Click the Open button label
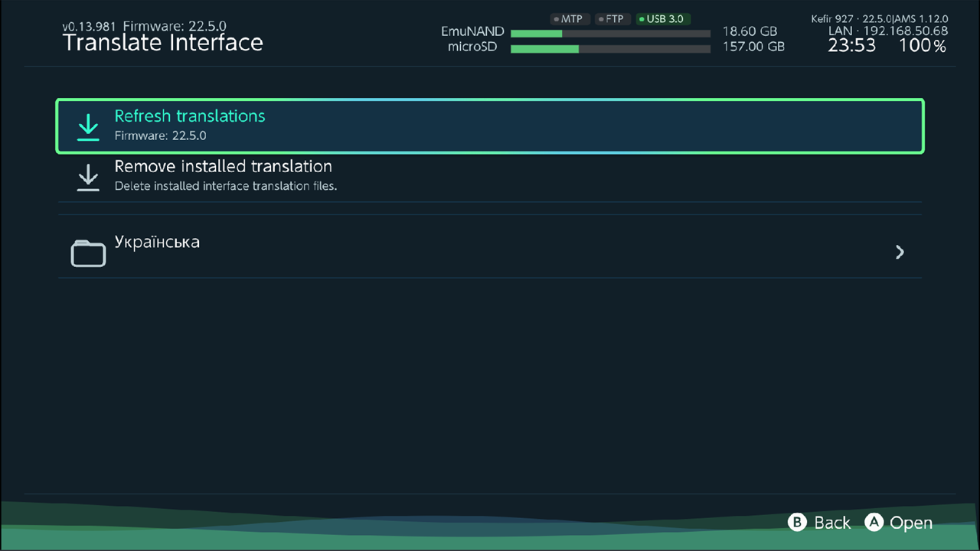 (911, 523)
